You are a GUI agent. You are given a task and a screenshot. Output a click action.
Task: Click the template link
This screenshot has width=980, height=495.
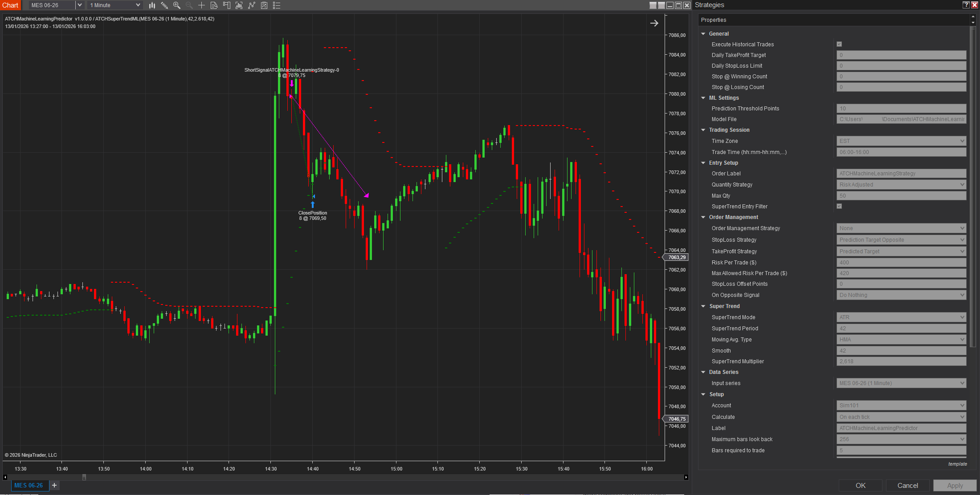[x=957, y=464]
